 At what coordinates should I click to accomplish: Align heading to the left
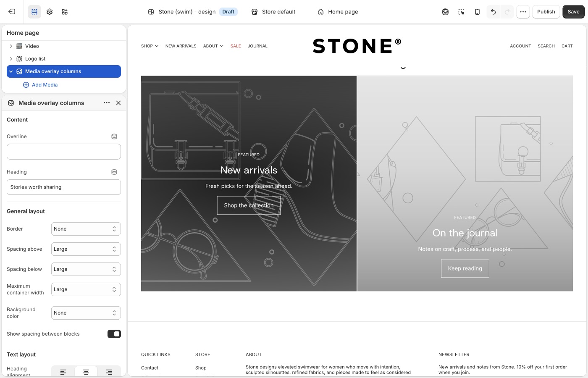coord(63,372)
